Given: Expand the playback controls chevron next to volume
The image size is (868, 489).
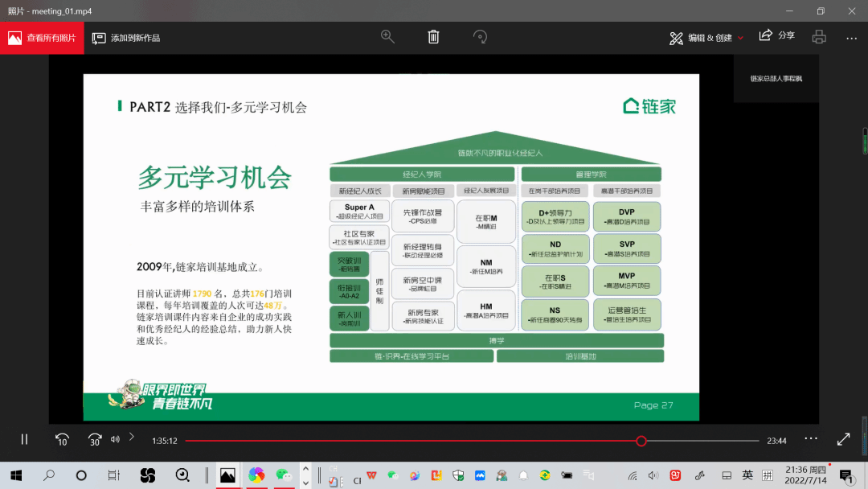Looking at the screenshot, I should tap(132, 438).
